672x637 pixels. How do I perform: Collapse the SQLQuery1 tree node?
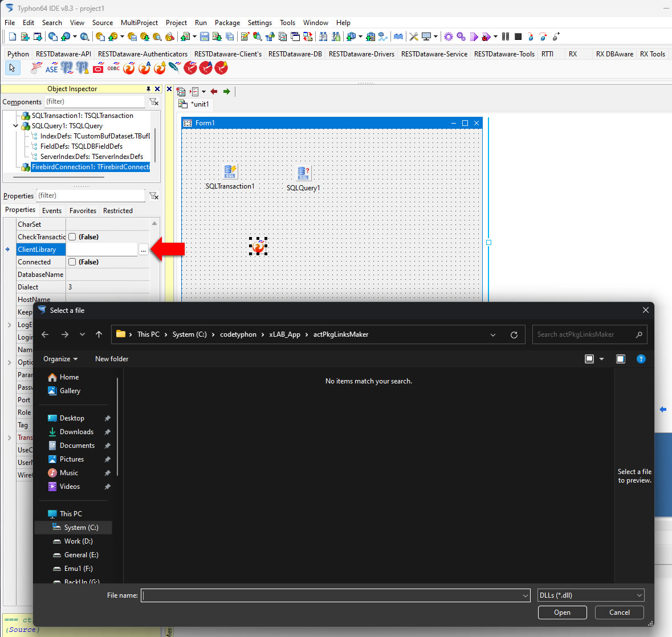[16, 126]
